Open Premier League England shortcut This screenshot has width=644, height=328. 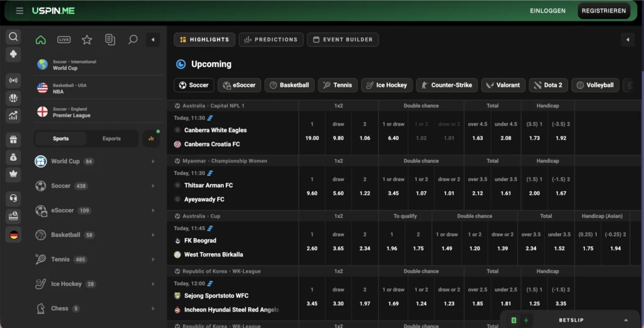99,112
